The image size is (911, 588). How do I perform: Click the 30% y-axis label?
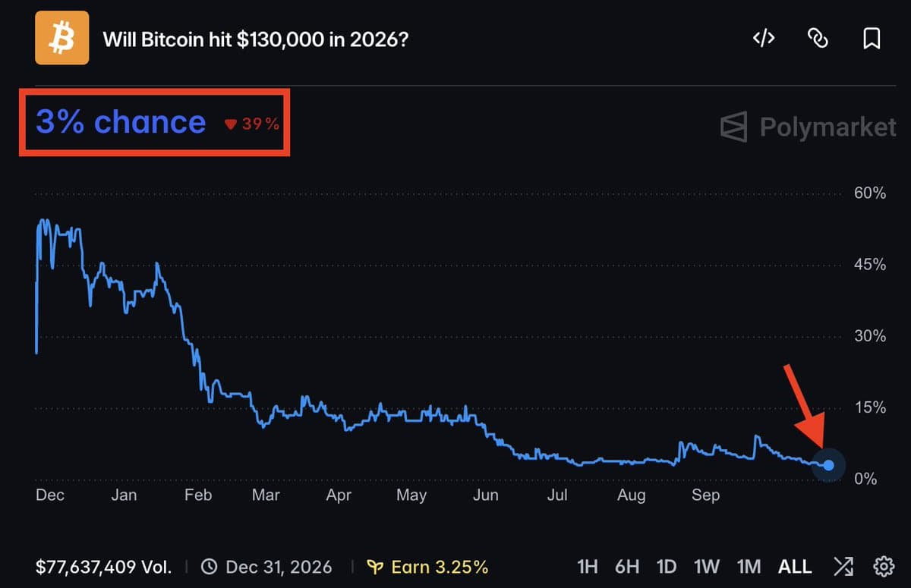click(x=870, y=336)
